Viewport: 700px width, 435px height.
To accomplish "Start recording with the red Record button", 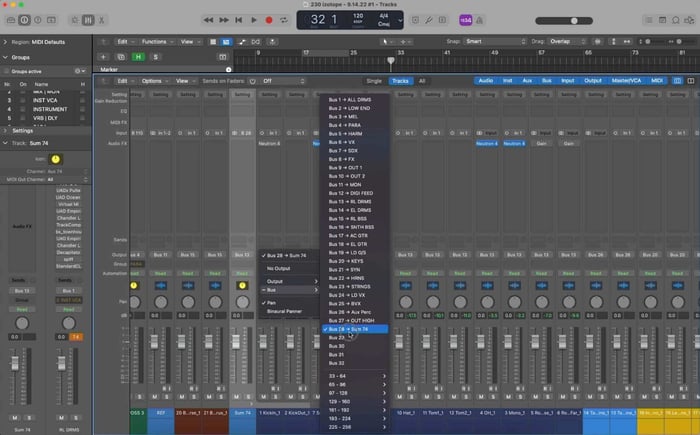I will (269, 20).
